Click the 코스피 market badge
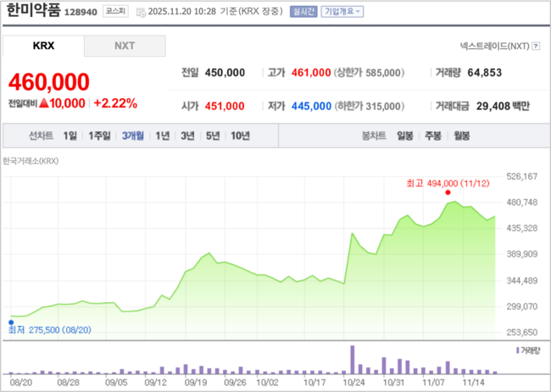This screenshot has height=392, width=551. point(114,12)
